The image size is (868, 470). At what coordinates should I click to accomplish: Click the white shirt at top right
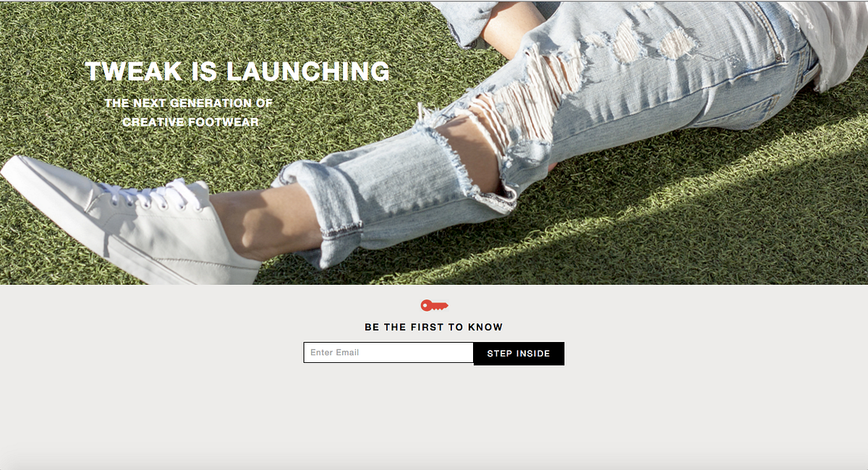[832, 40]
